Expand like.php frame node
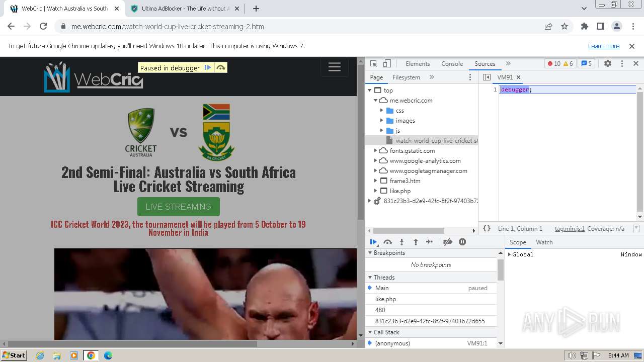The height and width of the screenshot is (362, 644). click(376, 191)
